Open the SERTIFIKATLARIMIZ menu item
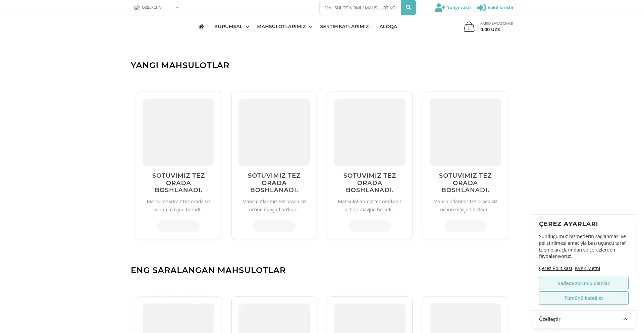Screen dimensions: 644x333 tap(344, 26)
